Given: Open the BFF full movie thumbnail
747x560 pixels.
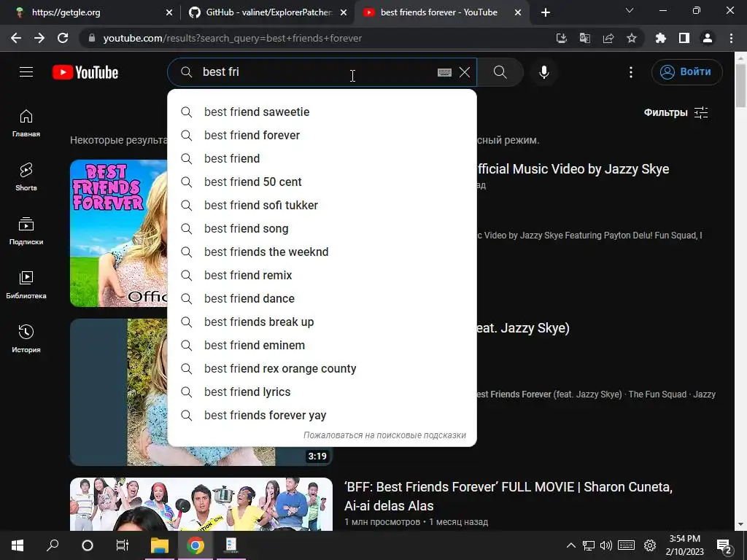Looking at the screenshot, I should pos(201,504).
